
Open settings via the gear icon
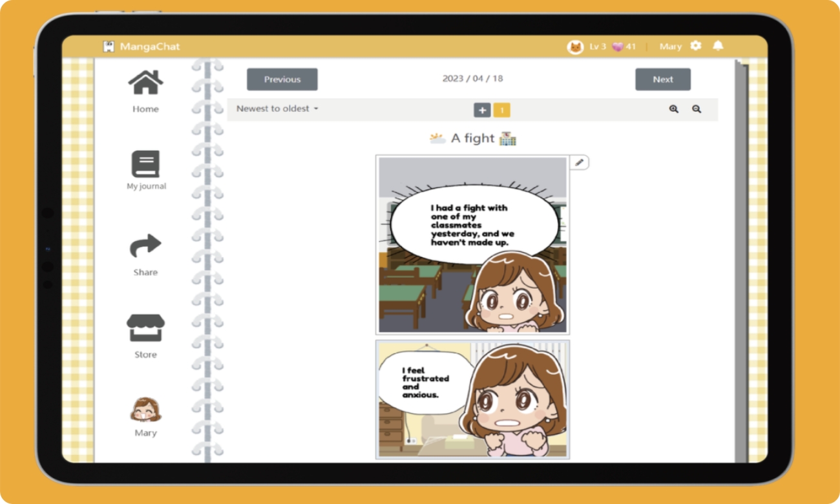pyautogui.click(x=696, y=46)
